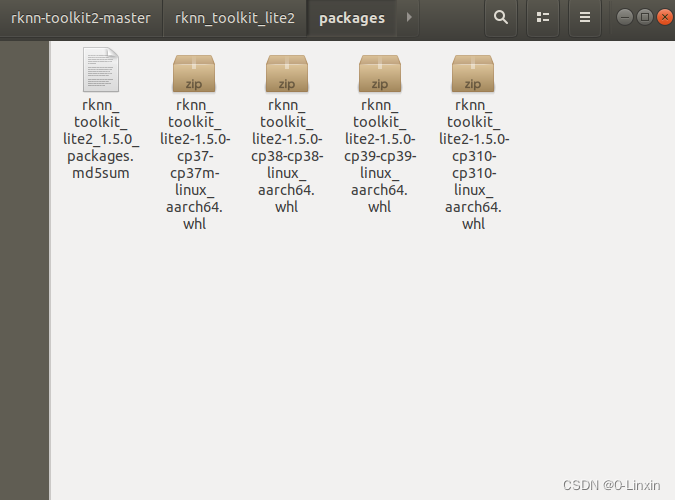This screenshot has height=500, width=675.
Task: Select the packages path segment
Action: (x=352, y=18)
